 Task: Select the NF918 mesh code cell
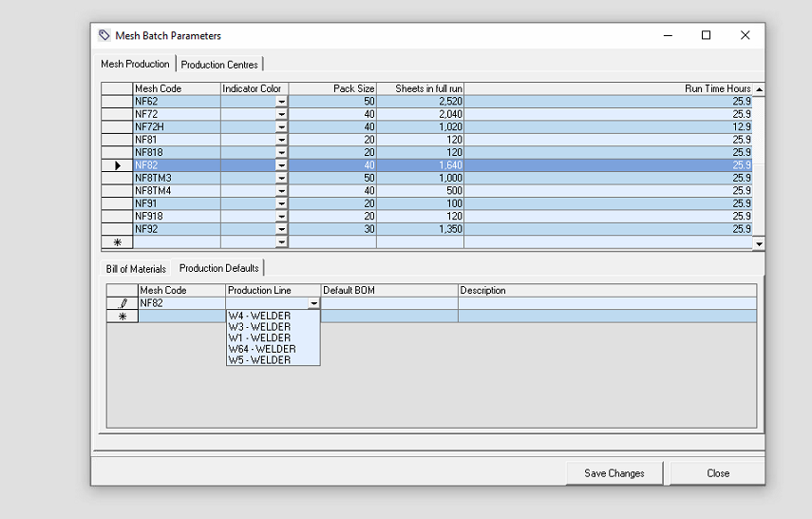click(177, 216)
